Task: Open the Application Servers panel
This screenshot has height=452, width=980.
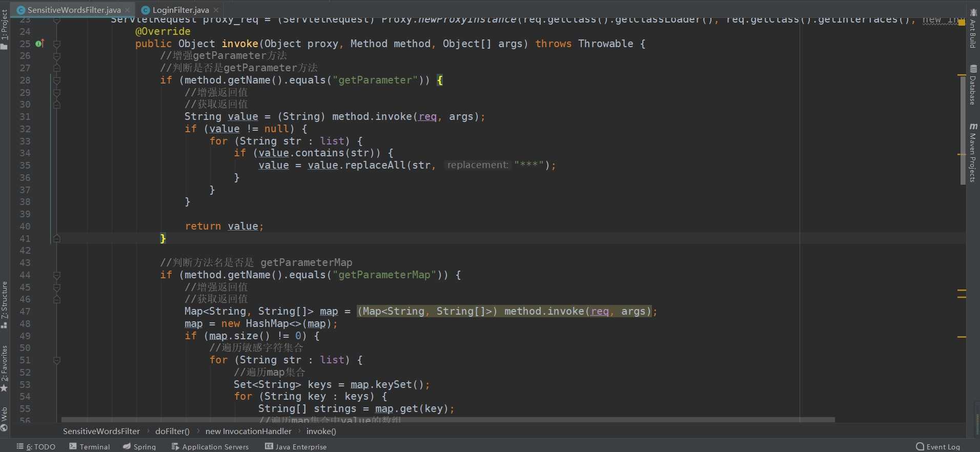Action: tap(210, 447)
